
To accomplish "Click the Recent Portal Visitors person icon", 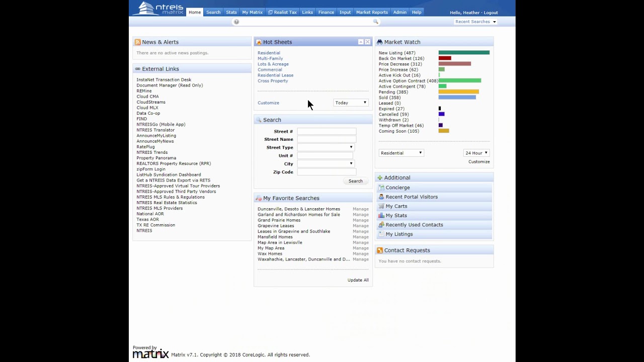I will click(381, 197).
